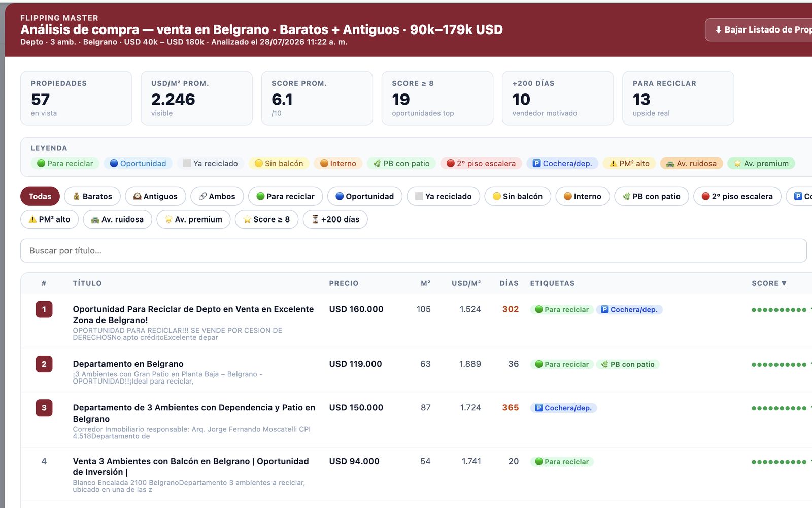The height and width of the screenshot is (508, 812).
Task: Open listing Departamento en Belgrano
Action: (x=128, y=364)
